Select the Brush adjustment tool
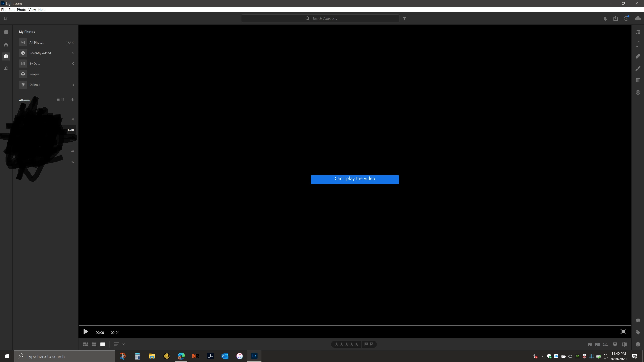This screenshot has height=362, width=644. coord(638,68)
